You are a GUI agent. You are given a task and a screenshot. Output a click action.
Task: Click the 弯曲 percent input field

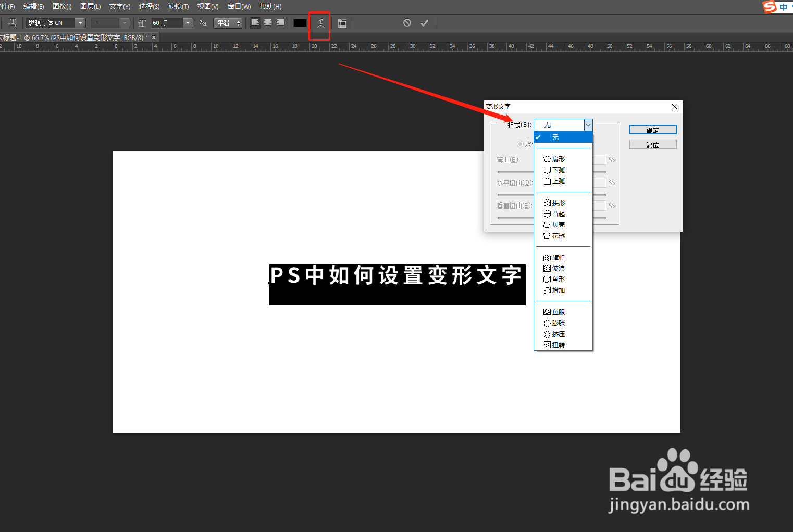click(599, 160)
